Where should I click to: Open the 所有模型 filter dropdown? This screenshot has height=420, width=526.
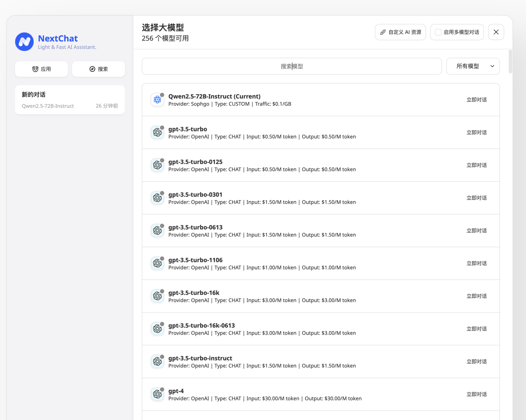point(473,66)
